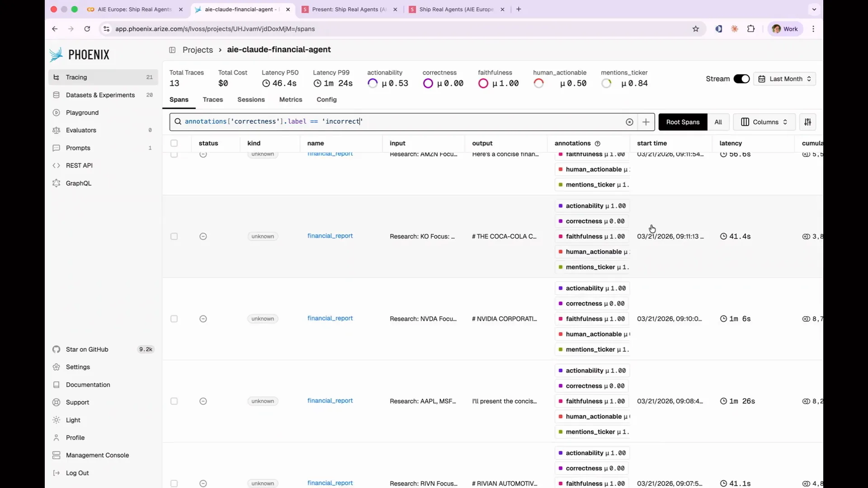Screen dimensions: 868x488
Task: Open the Projects breadcrumb link
Action: click(198, 50)
